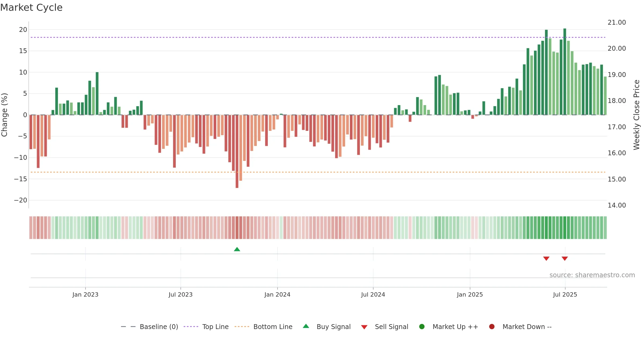Image resolution: width=644 pixels, height=362 pixels.
Task: Click the orange dotted Bottom Line on the chart
Action: tap(318, 172)
